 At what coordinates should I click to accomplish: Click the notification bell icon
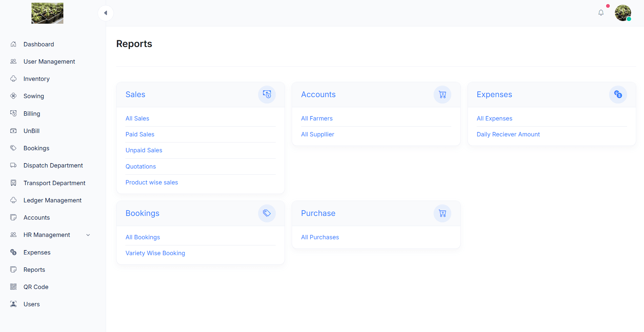pos(601,13)
